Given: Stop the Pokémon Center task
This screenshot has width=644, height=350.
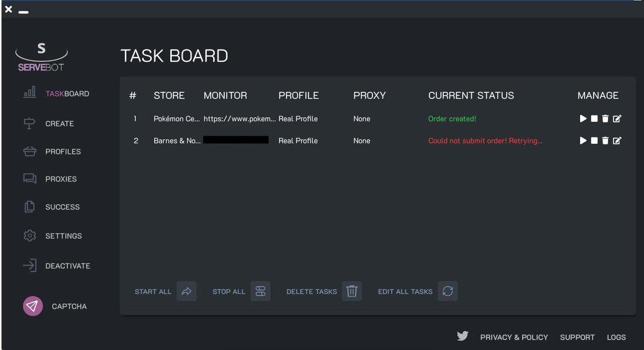Looking at the screenshot, I should click(x=594, y=119).
